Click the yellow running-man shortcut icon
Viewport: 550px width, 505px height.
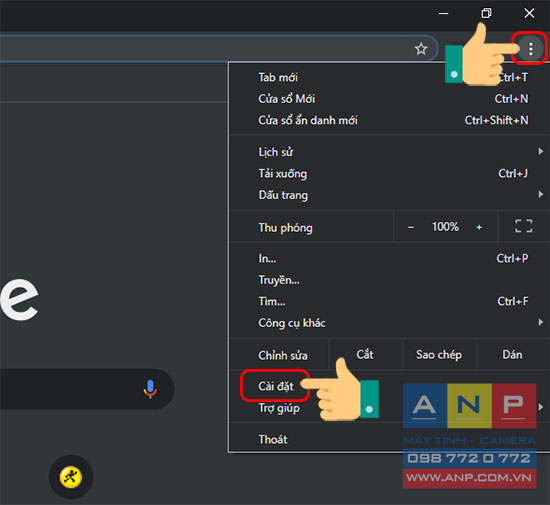pyautogui.click(x=71, y=477)
